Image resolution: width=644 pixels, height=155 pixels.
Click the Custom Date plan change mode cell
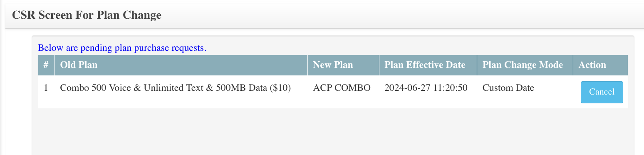pos(525,92)
